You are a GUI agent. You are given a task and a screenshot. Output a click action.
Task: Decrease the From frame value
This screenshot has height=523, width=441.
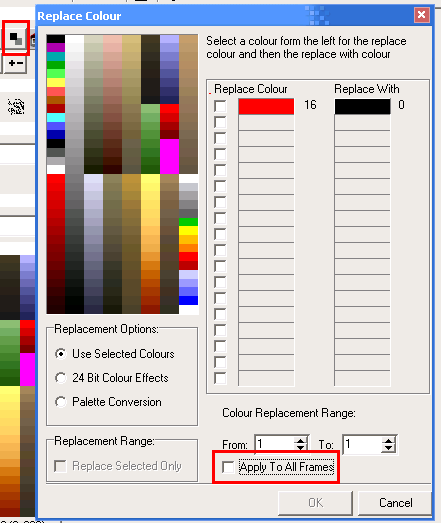[x=301, y=448]
